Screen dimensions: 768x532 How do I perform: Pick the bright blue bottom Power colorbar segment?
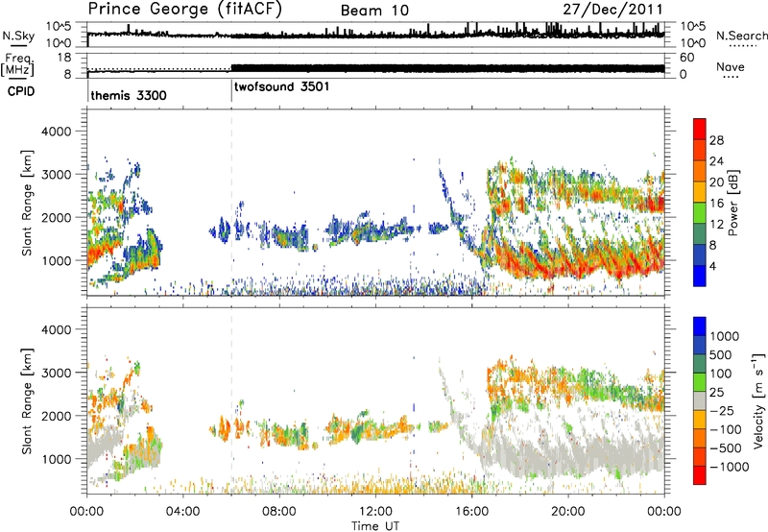coord(700,276)
